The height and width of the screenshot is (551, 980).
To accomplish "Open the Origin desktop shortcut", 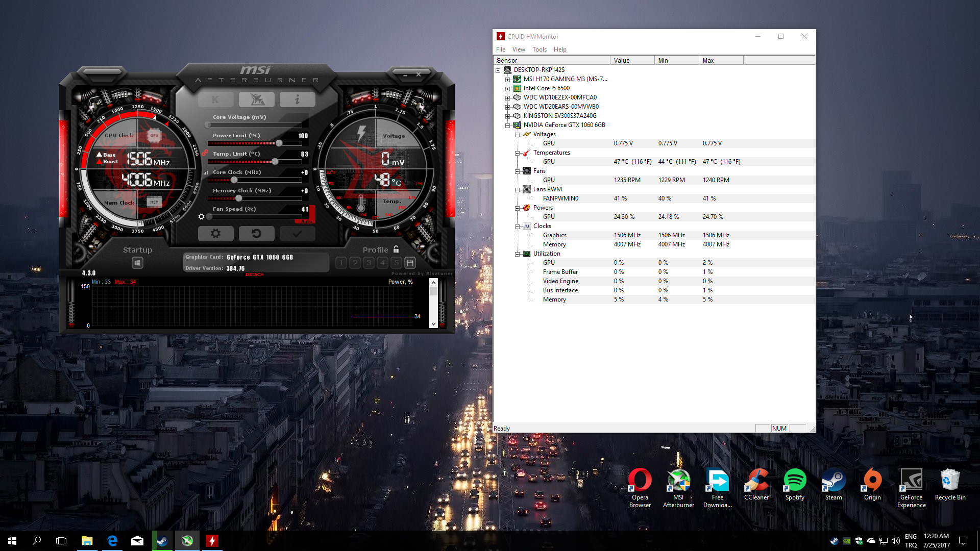I will click(x=872, y=485).
